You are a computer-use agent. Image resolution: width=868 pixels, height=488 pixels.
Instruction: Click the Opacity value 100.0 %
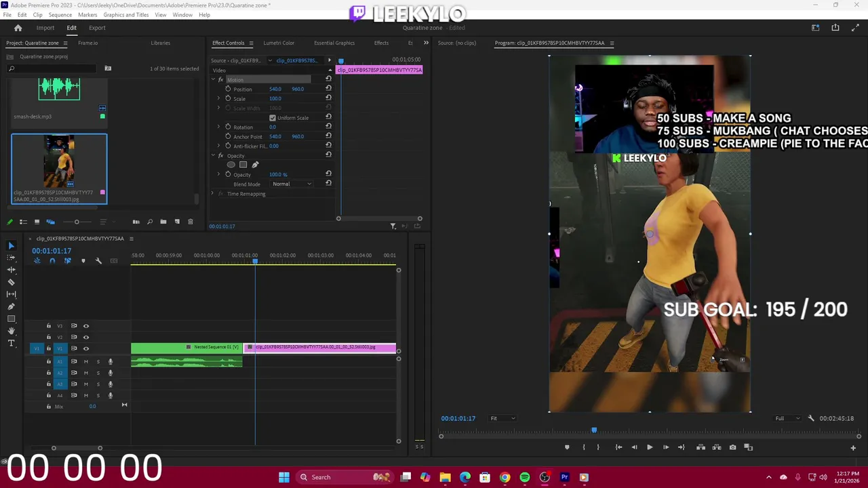point(278,175)
